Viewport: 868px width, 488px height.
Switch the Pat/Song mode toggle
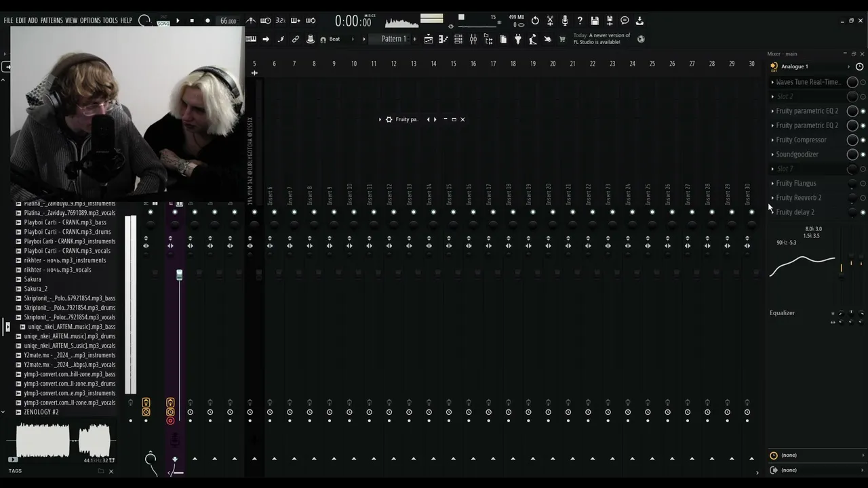tap(163, 21)
